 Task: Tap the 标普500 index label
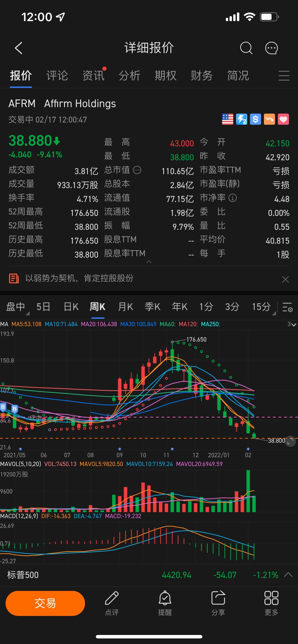[x=23, y=575]
